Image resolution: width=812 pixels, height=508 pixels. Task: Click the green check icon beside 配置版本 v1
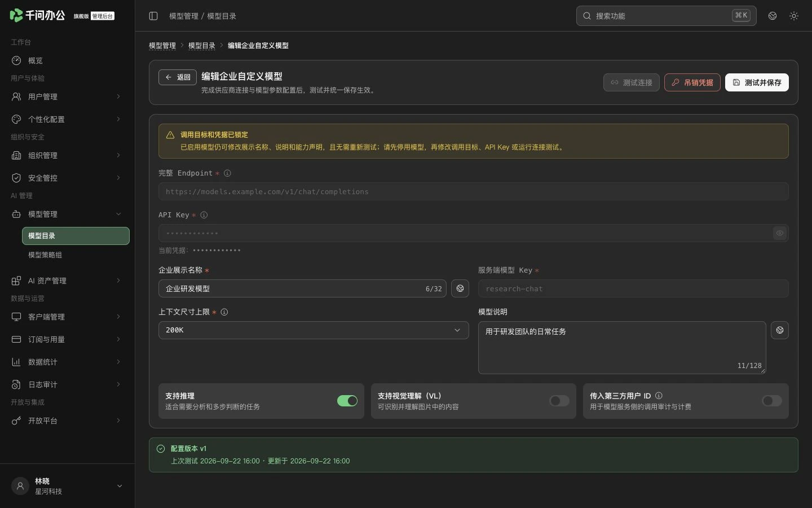[161, 449]
